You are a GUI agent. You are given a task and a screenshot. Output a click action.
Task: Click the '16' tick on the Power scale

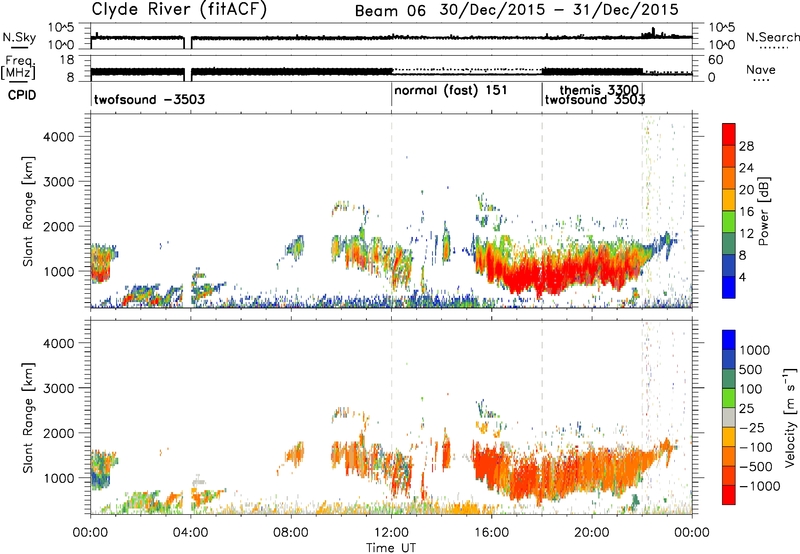coord(746,212)
